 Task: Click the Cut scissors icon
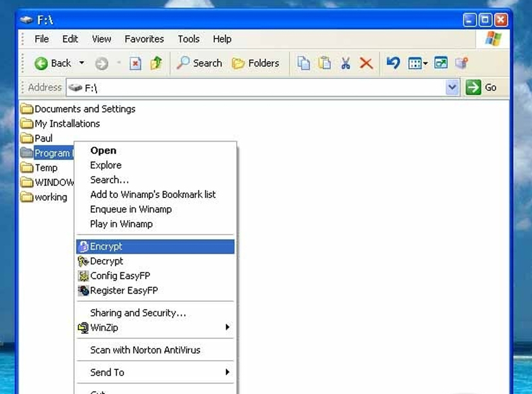pyautogui.click(x=345, y=63)
